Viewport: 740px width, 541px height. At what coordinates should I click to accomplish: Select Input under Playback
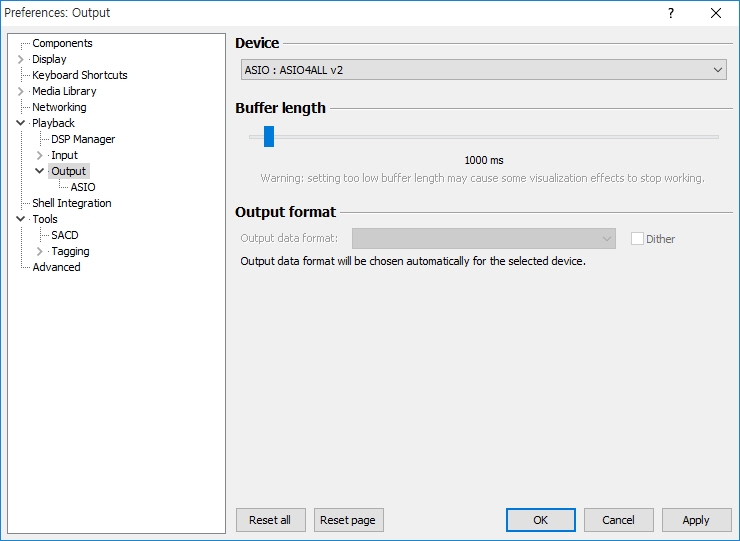(x=64, y=155)
